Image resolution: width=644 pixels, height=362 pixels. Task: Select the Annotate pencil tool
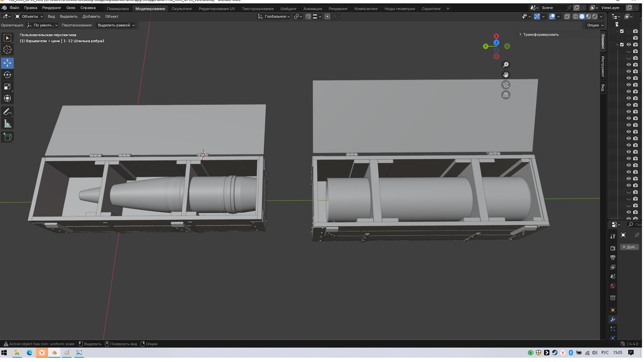[x=7, y=112]
